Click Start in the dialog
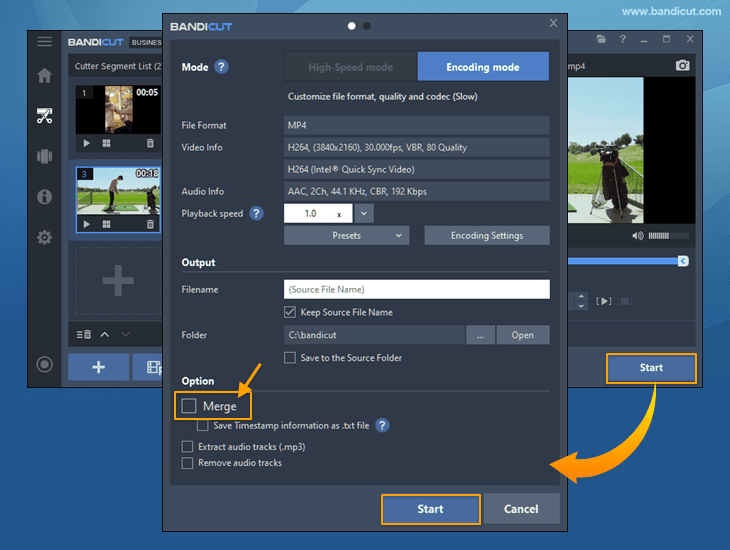 [431, 509]
